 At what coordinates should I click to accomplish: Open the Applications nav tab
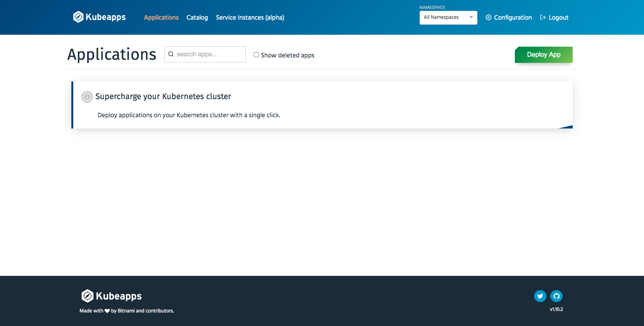[161, 17]
